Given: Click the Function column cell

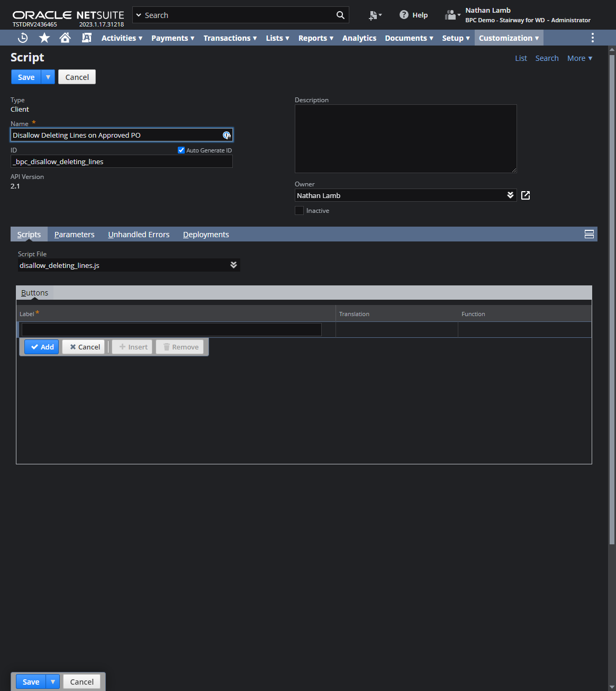Looking at the screenshot, I should (x=525, y=329).
